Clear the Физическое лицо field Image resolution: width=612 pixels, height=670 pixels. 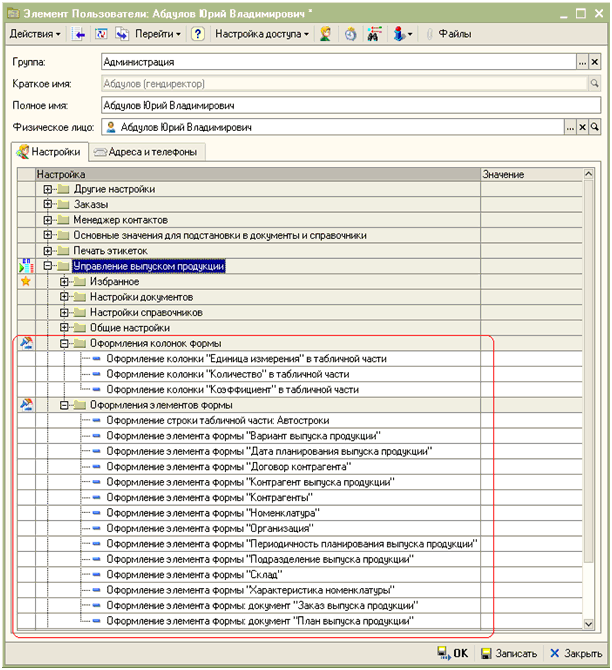tap(583, 127)
